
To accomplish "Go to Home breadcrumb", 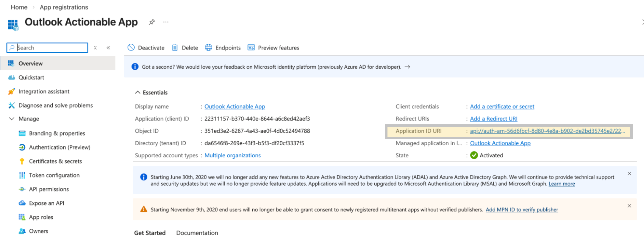I will click(19, 7).
